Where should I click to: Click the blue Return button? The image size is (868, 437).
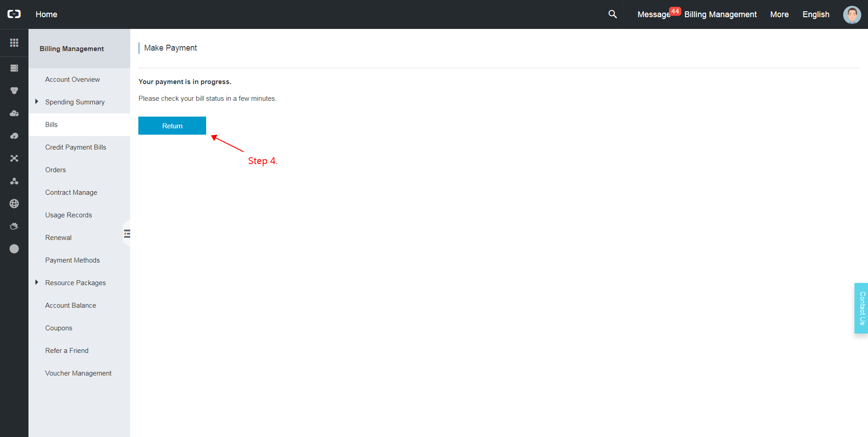[172, 126]
